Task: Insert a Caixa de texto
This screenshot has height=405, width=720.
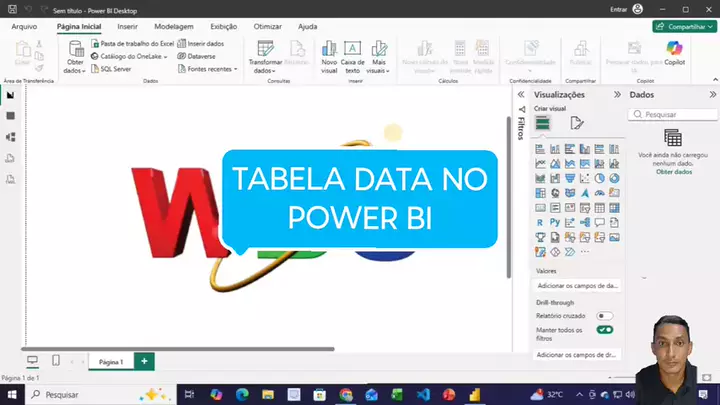Action: click(353, 57)
